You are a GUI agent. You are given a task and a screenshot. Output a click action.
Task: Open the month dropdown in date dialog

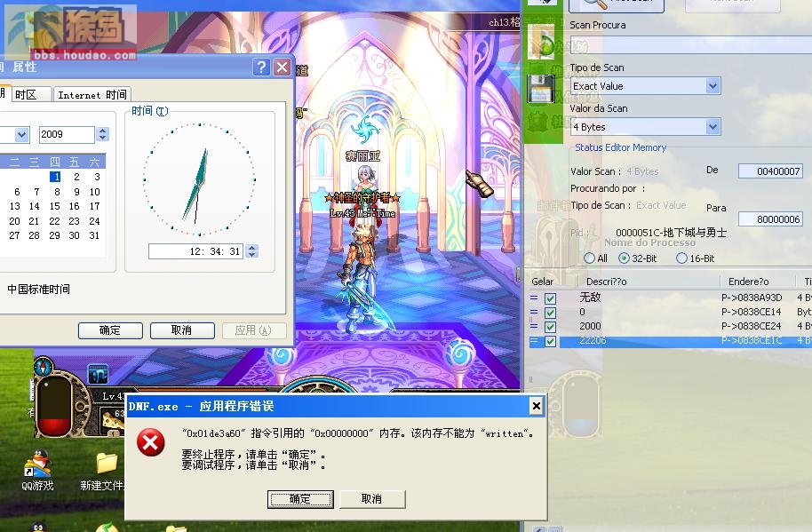tap(21, 134)
